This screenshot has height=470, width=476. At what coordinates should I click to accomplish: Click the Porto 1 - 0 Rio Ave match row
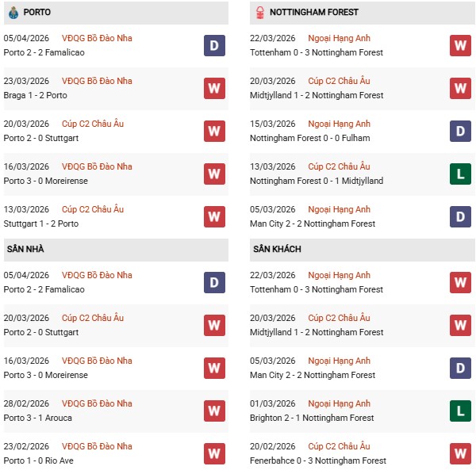click(x=46, y=460)
